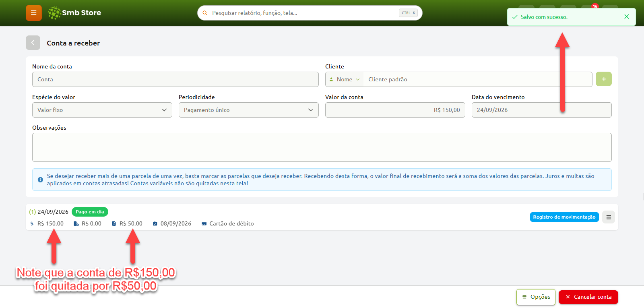Click the 'Observações' label
Image resolution: width=644 pixels, height=308 pixels.
(49, 128)
